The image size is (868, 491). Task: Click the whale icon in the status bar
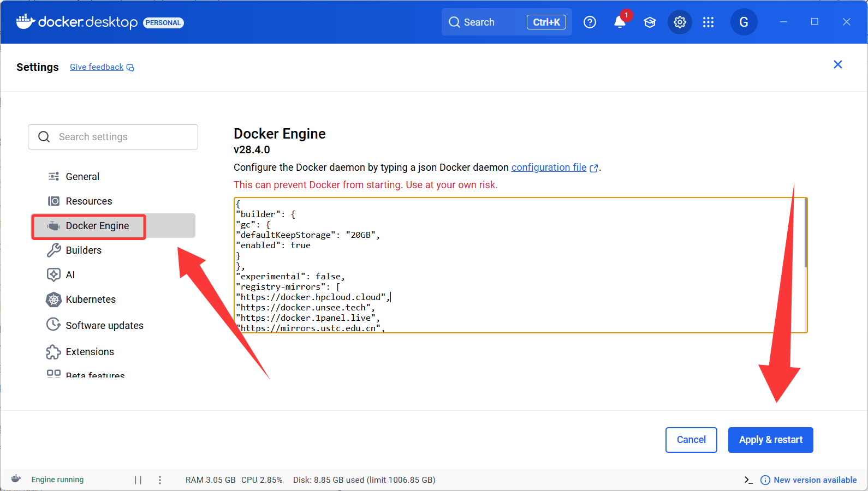16,479
